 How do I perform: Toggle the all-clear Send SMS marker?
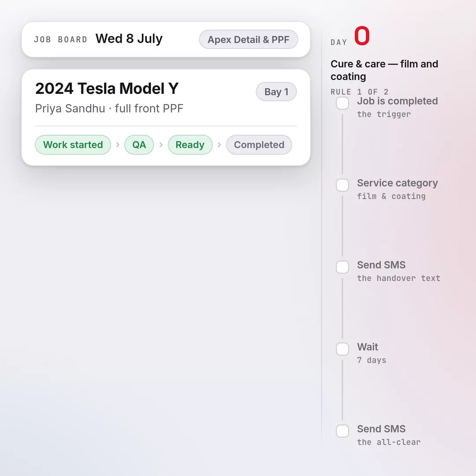tap(342, 431)
